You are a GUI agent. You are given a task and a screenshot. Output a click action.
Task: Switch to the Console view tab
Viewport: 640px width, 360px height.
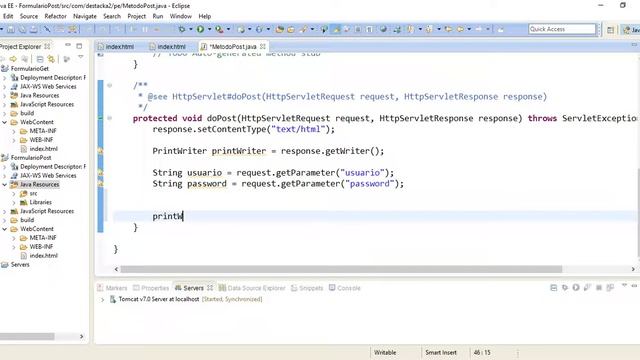click(x=345, y=288)
